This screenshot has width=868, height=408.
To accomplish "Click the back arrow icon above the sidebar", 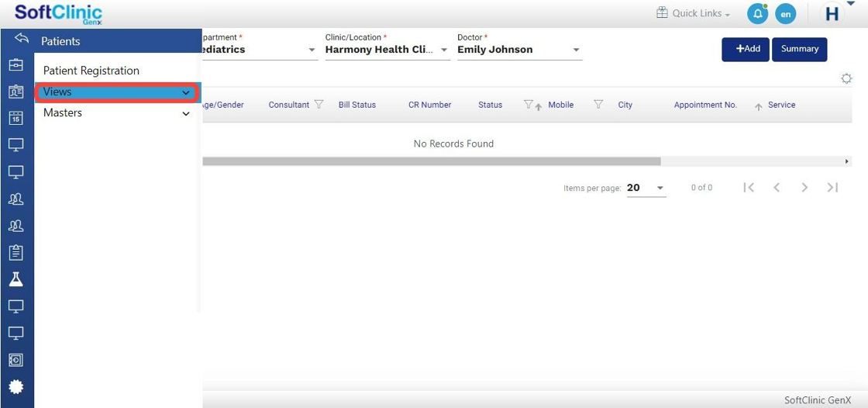I will [22, 39].
